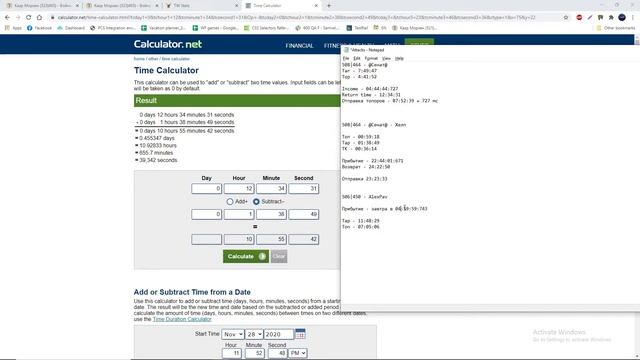This screenshot has width=640, height=360.
Task: Open the WF games Google bookmark
Action: (216, 28)
